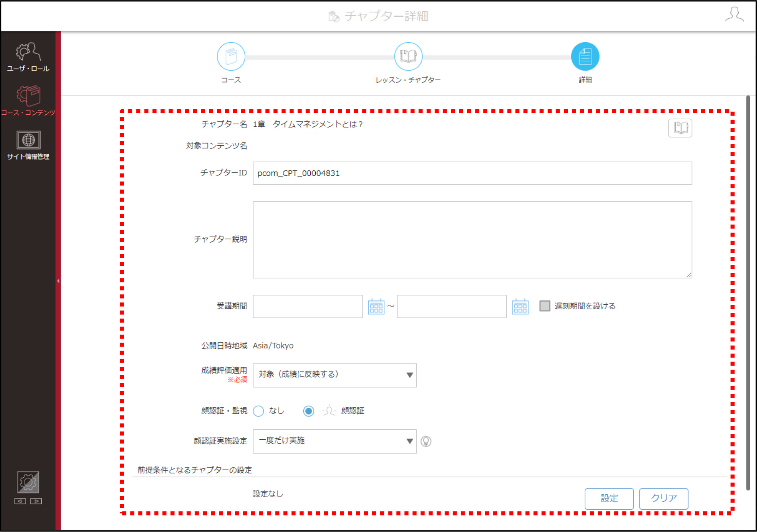Click the chapter name 1章 タイムマネジメントとは?
Image resolution: width=757 pixels, height=532 pixels.
[x=308, y=124]
